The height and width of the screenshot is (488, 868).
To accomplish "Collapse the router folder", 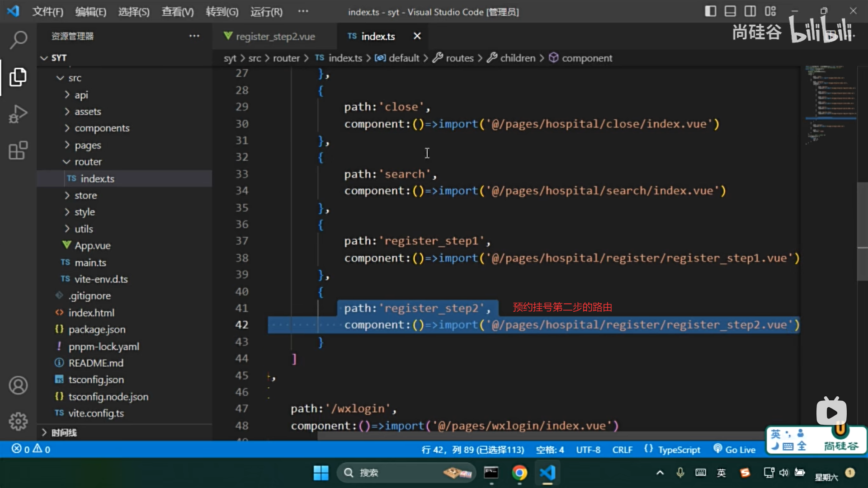I will click(88, 162).
